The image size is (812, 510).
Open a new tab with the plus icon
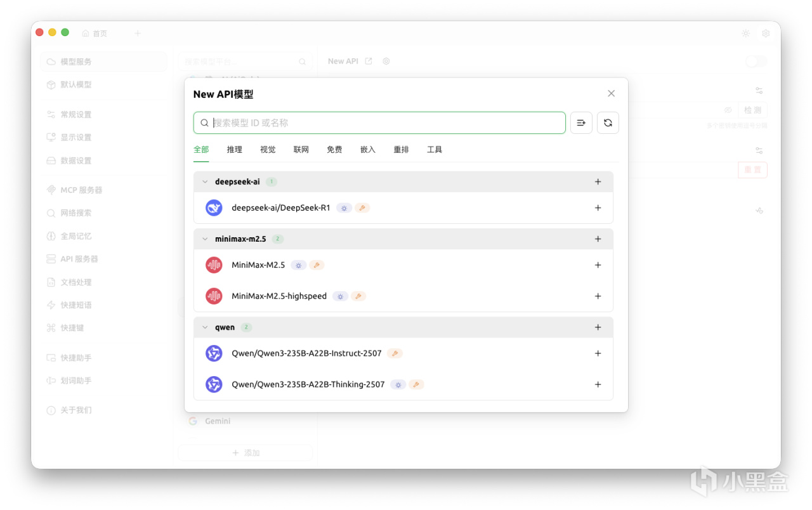pos(138,33)
